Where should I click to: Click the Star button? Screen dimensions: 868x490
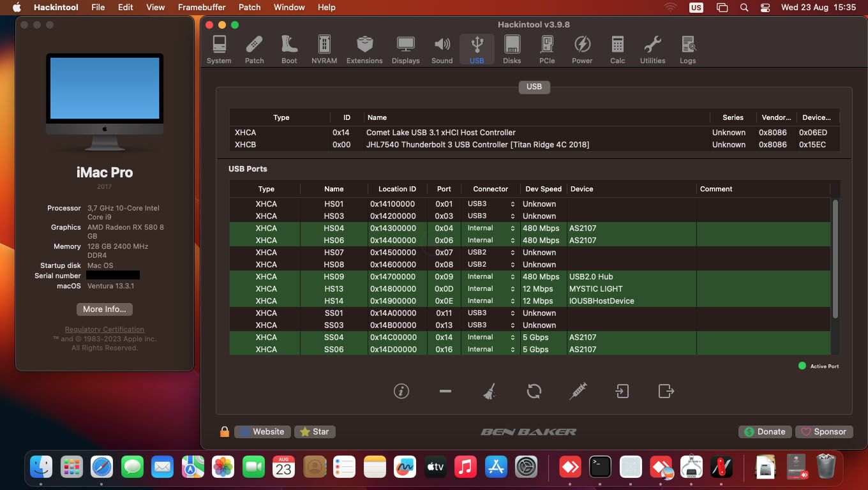point(315,432)
